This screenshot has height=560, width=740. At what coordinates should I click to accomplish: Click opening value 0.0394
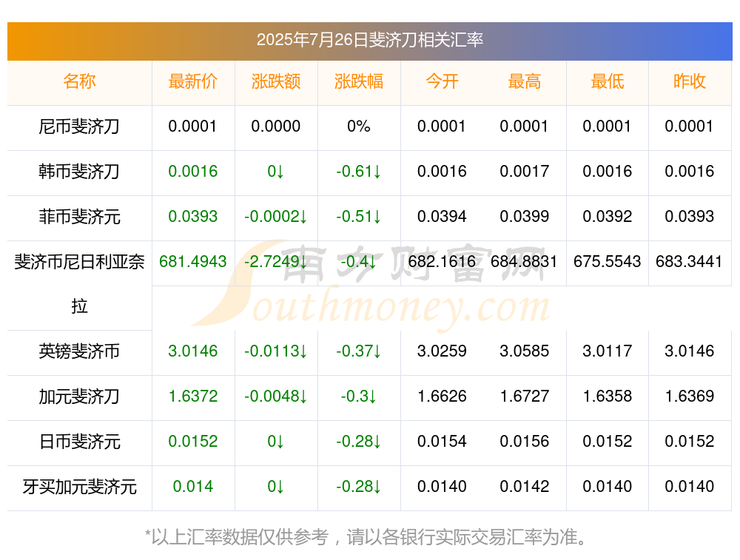pos(442,217)
